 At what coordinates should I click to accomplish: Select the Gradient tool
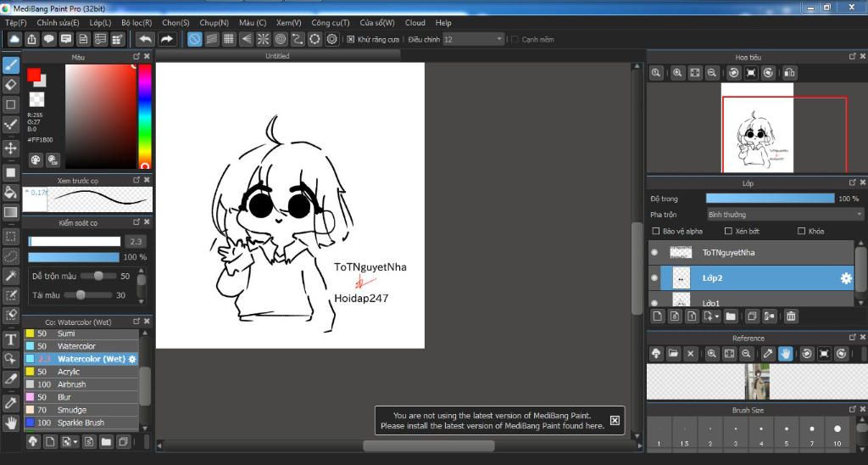[x=10, y=212]
